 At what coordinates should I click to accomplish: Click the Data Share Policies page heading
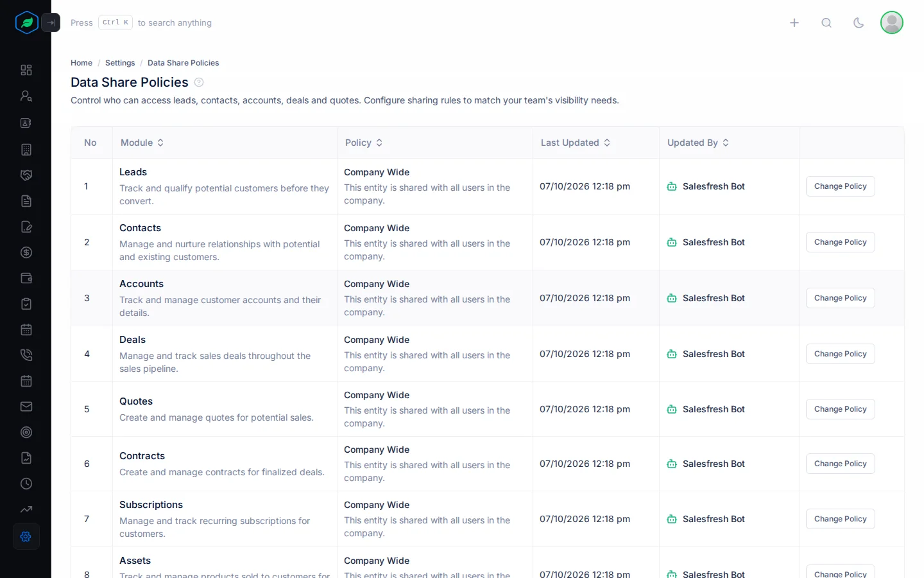pos(130,82)
